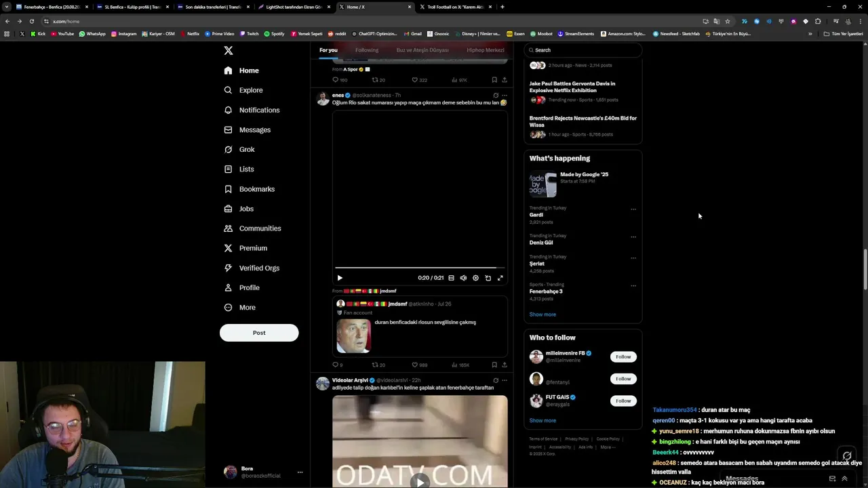This screenshot has width=868, height=488.
Task: Follow FUT GAIS
Action: pyautogui.click(x=623, y=401)
